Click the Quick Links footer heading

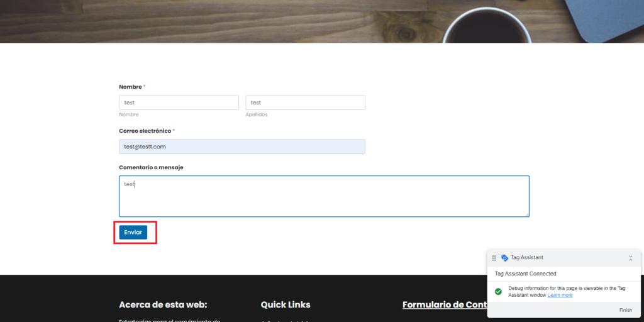(286, 305)
